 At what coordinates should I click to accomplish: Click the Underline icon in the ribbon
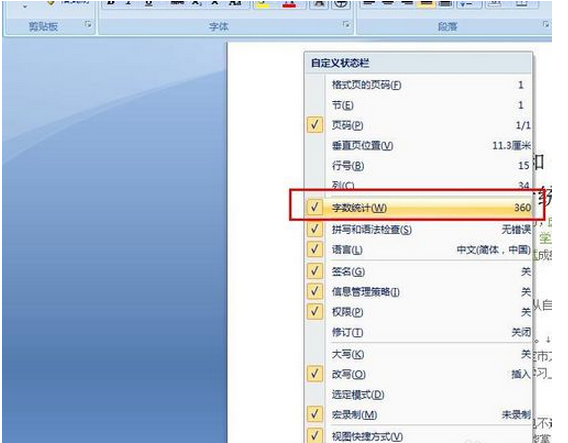[x=149, y=3]
